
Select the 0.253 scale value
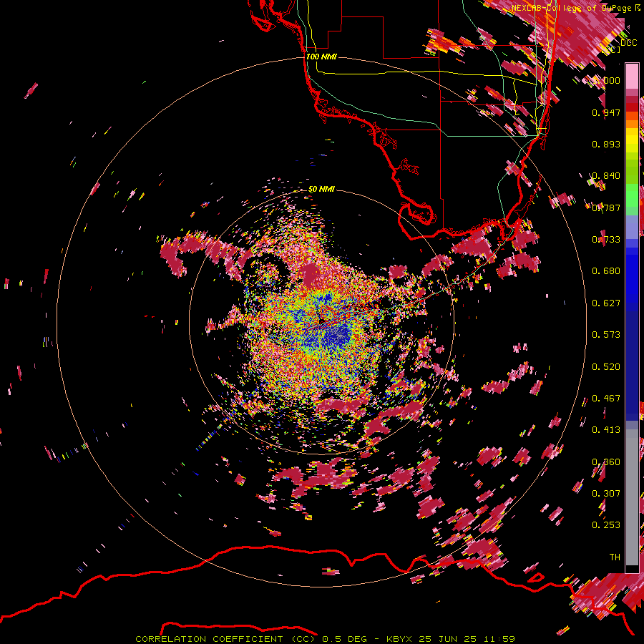pos(606,525)
